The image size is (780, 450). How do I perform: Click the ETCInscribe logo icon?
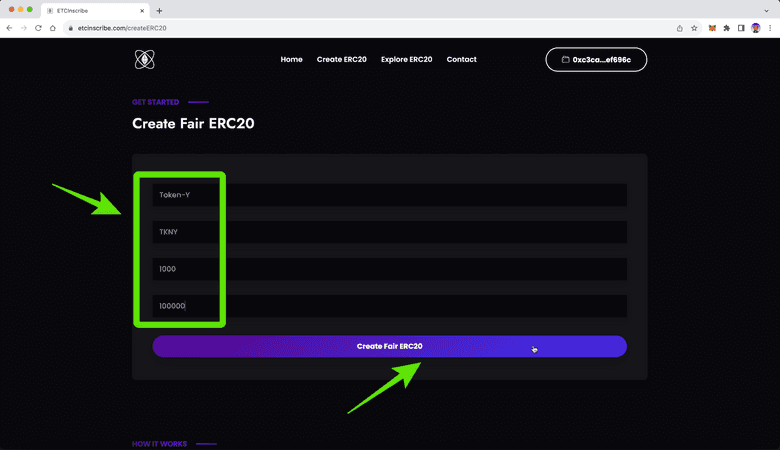tap(145, 60)
